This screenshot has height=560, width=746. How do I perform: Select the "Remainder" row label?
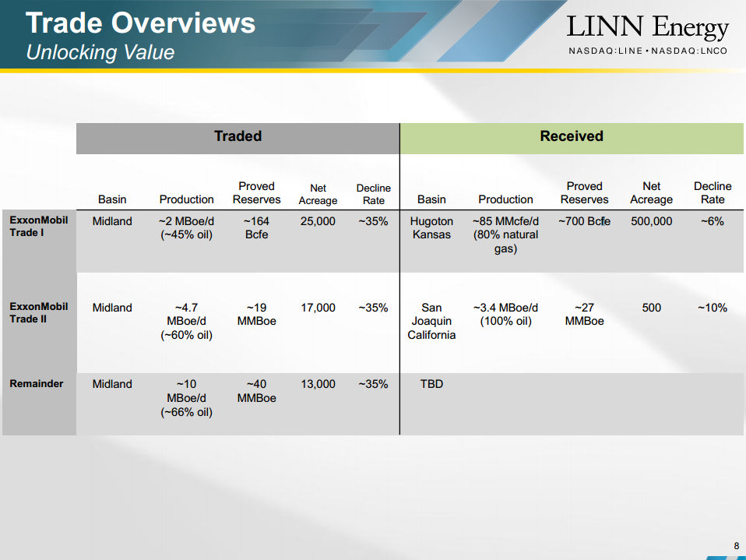pos(37,383)
